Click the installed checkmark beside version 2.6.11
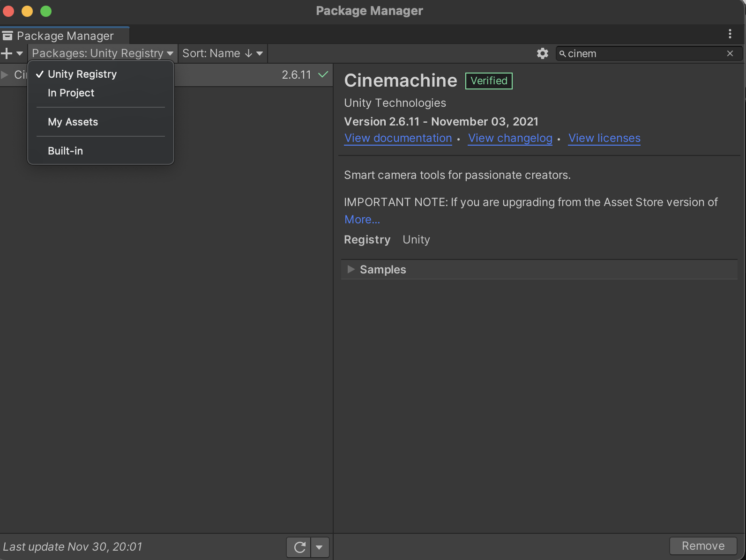The height and width of the screenshot is (560, 746). [x=323, y=74]
